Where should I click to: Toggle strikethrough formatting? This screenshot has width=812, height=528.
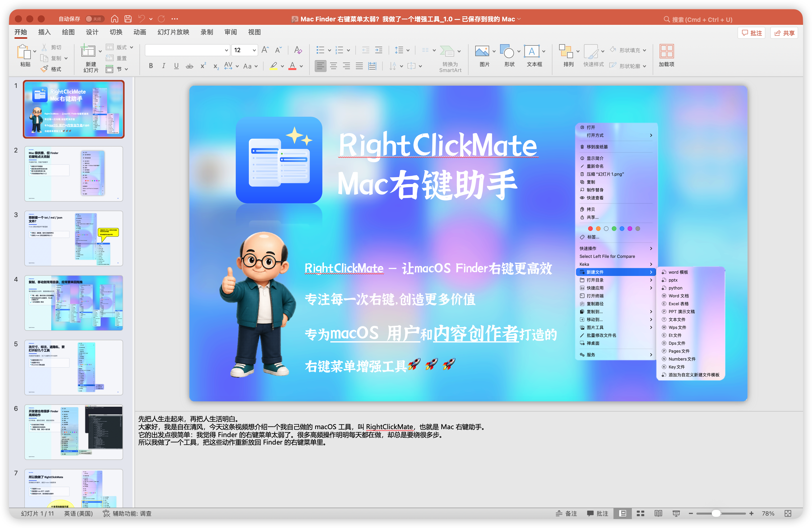(189, 66)
